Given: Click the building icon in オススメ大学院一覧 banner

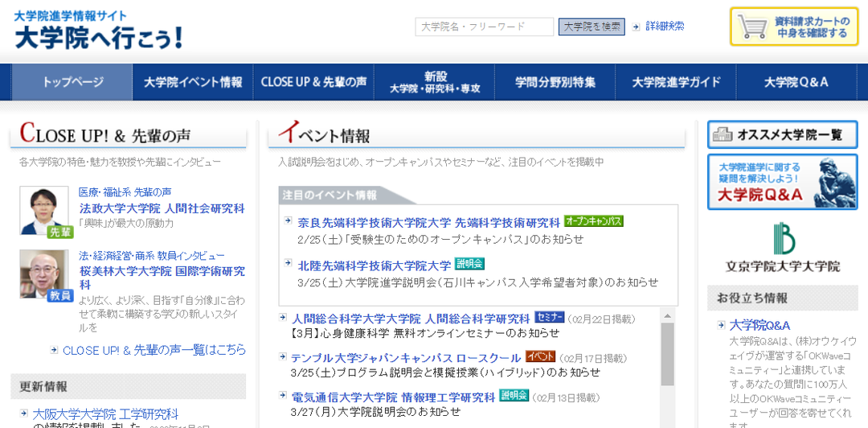Looking at the screenshot, I should (x=723, y=134).
